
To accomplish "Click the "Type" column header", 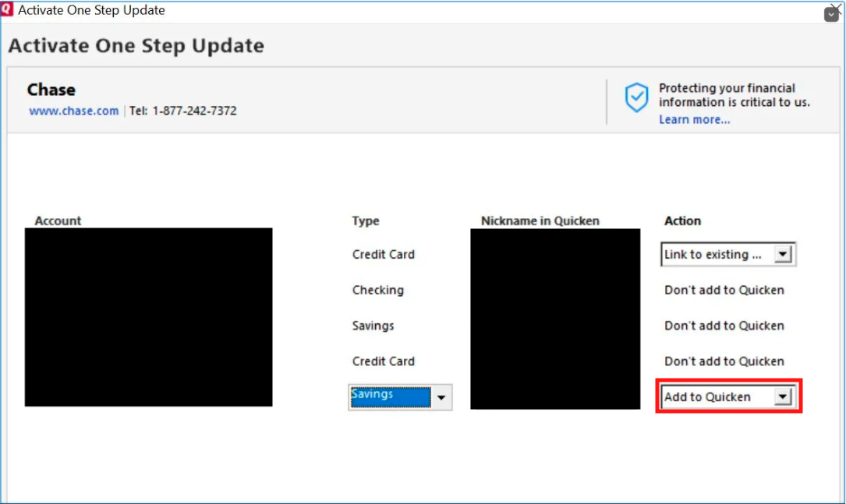I will click(x=364, y=220).
